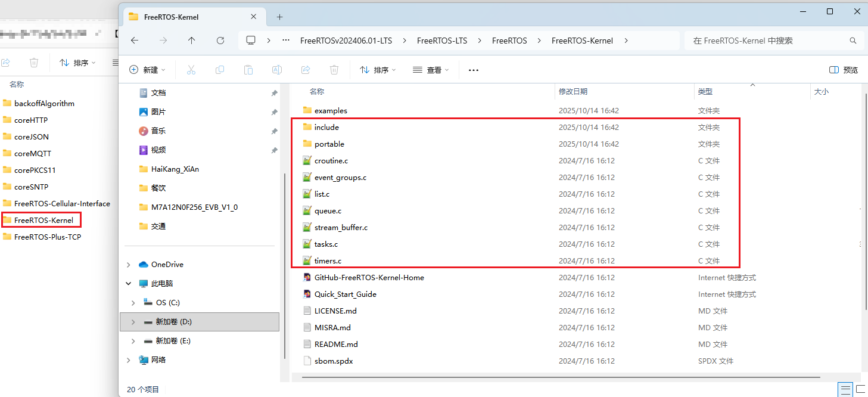
Task: Open the See more ellipsis menu
Action: coord(474,70)
